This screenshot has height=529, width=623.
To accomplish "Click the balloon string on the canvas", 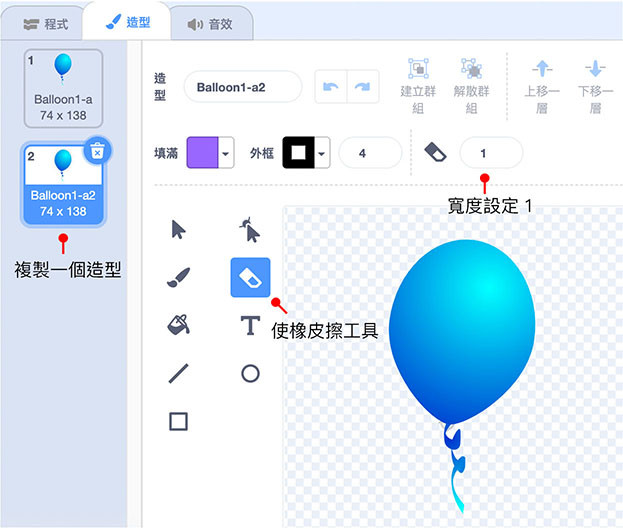I will [x=456, y=469].
